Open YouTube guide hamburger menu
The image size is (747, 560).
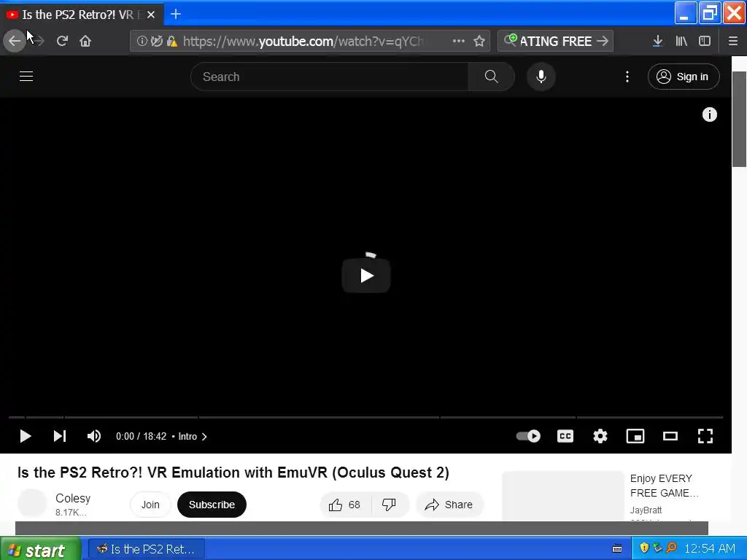click(26, 76)
